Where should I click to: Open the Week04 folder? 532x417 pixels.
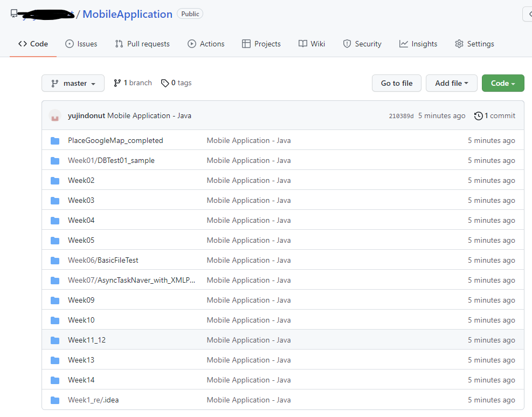click(81, 221)
